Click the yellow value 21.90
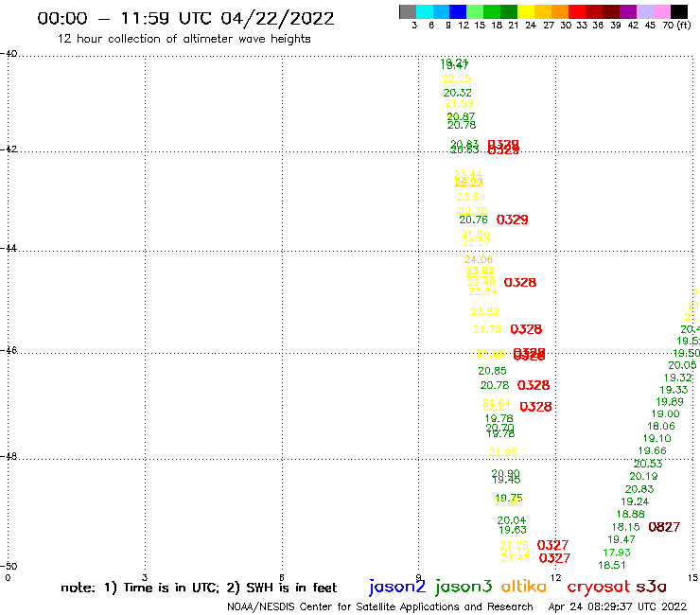Image resolution: width=700 pixels, height=615 pixels. click(x=476, y=234)
